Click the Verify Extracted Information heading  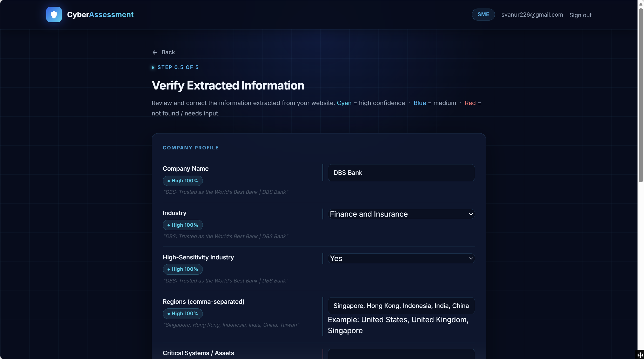[x=228, y=86]
